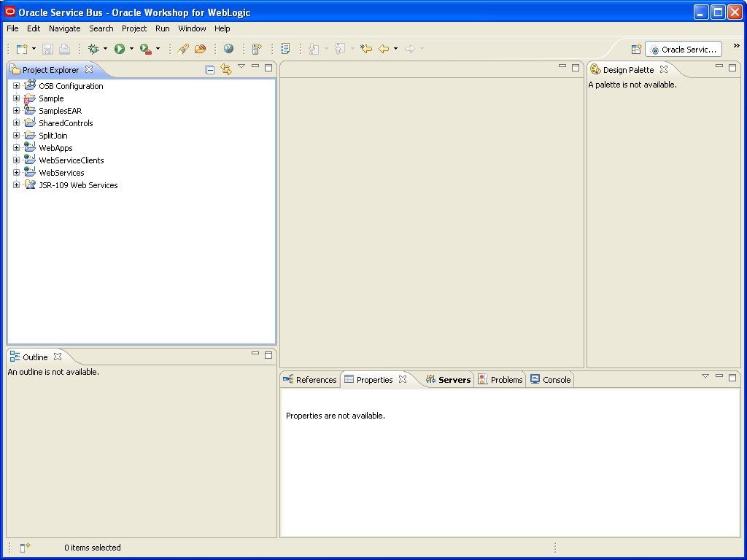Click the Save icon in the toolbar

pos(47,48)
